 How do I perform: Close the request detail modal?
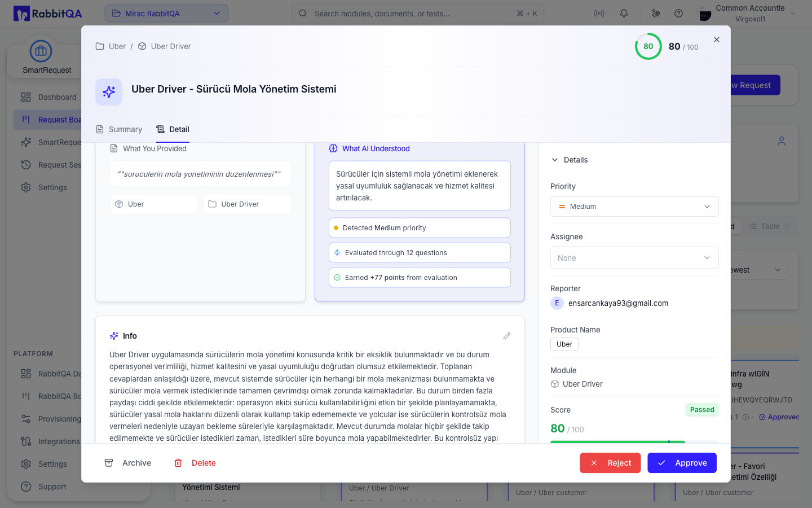[x=717, y=40]
